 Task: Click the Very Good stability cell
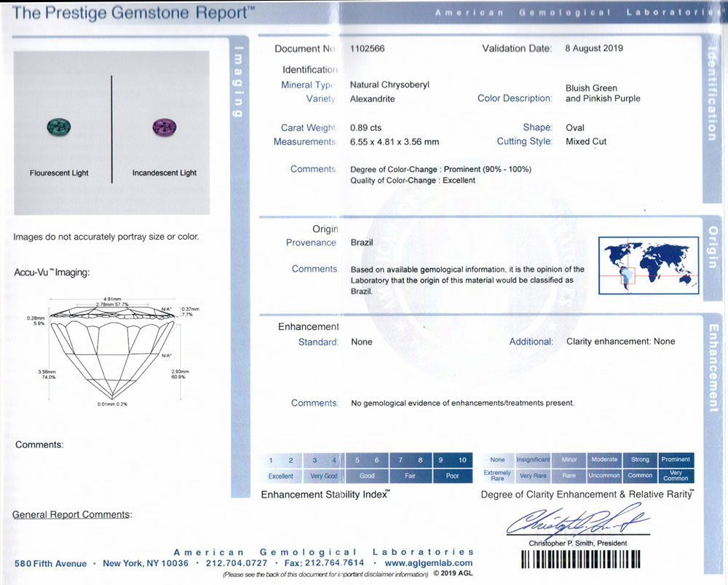coord(324,476)
